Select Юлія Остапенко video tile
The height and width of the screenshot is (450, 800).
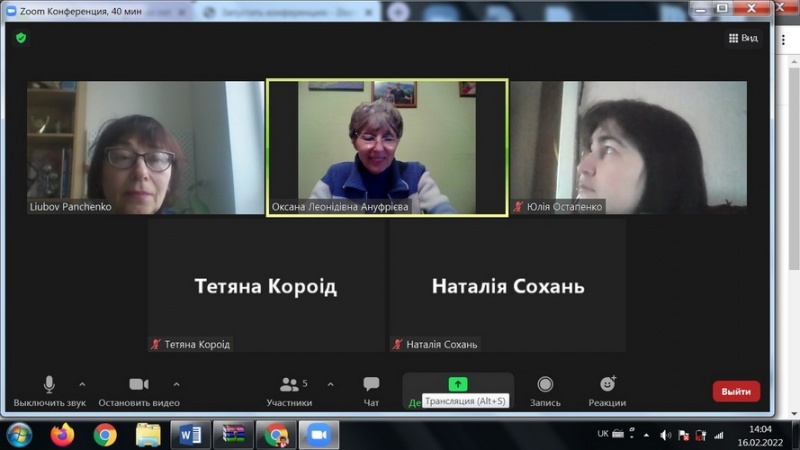(628, 147)
